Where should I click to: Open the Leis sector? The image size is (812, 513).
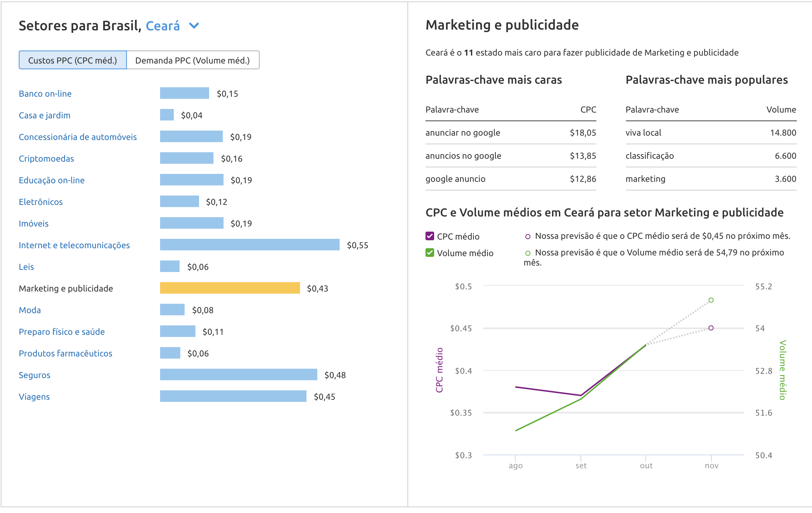coord(26,267)
